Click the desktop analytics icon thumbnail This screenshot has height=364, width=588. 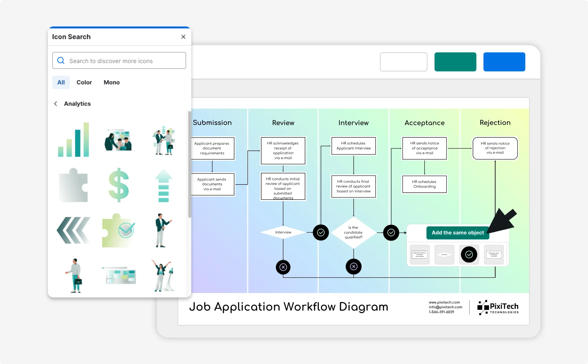tap(119, 275)
